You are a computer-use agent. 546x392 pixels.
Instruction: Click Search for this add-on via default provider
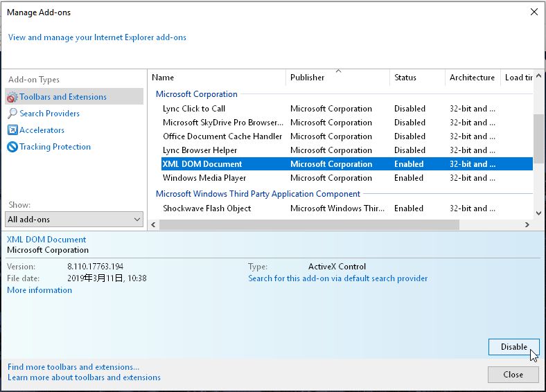[337, 278]
